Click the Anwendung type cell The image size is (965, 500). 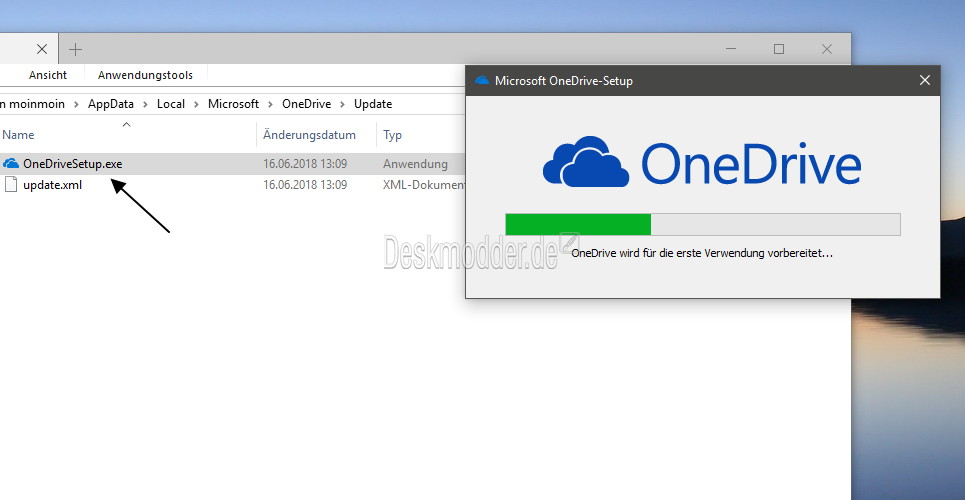(x=415, y=164)
